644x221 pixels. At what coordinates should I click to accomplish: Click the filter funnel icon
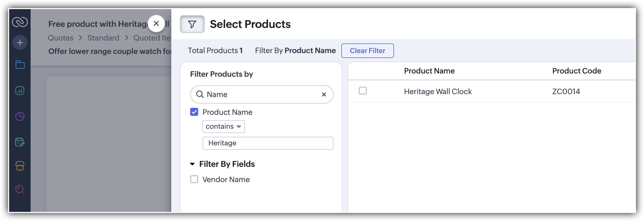pyautogui.click(x=192, y=24)
